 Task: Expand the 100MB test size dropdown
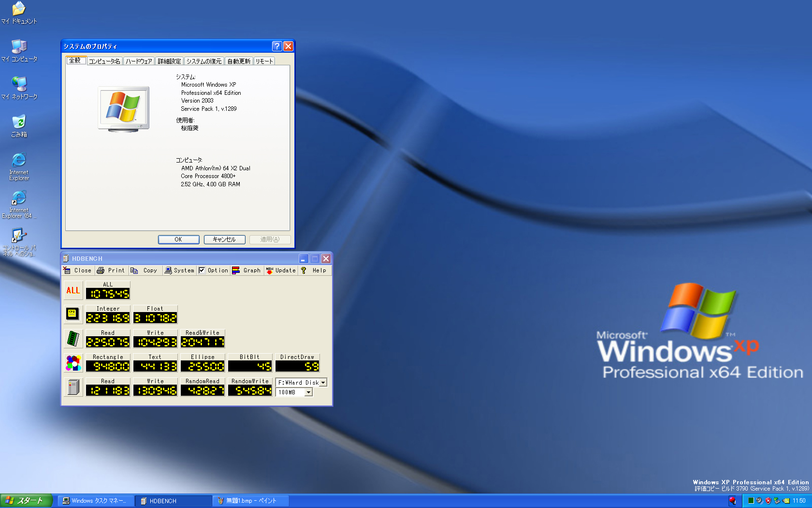[x=308, y=392]
